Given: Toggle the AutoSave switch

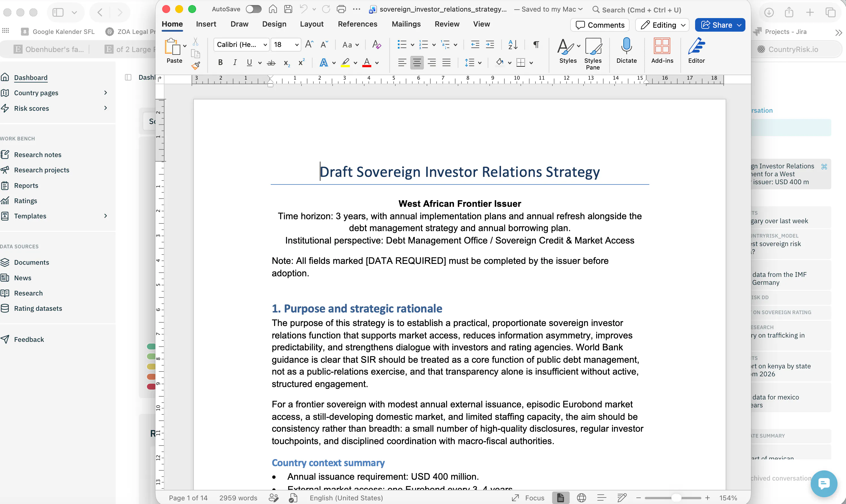Looking at the screenshot, I should (x=254, y=9).
